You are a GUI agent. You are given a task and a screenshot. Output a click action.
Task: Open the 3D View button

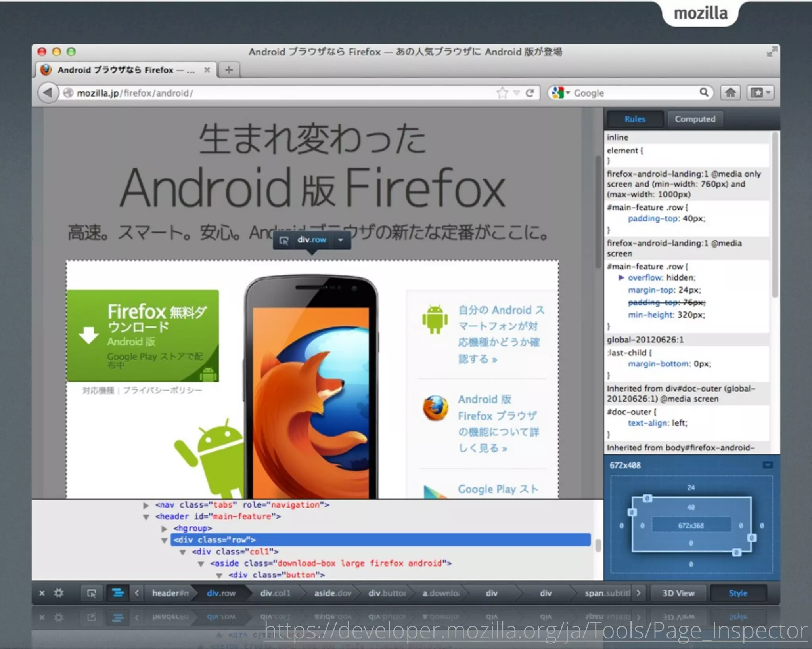point(678,593)
